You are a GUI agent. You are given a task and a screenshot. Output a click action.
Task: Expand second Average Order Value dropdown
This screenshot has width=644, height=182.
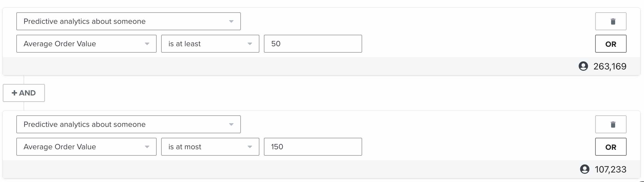86,147
